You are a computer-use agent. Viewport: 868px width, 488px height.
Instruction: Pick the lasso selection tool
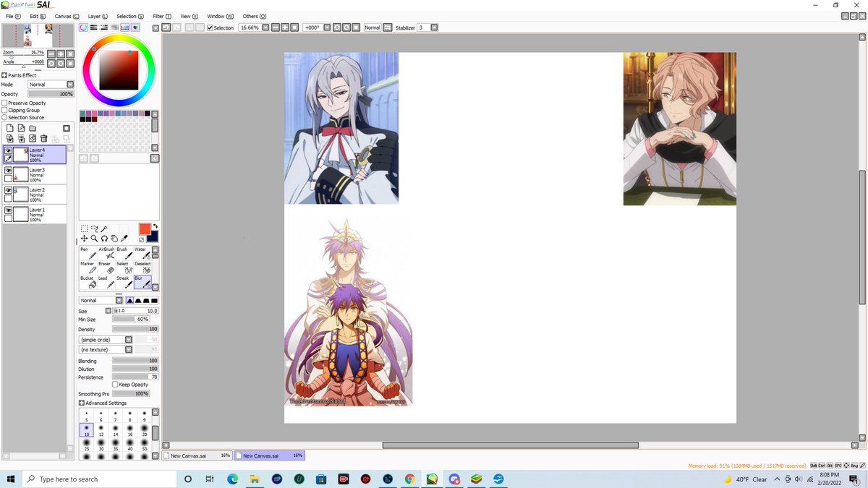click(94, 228)
